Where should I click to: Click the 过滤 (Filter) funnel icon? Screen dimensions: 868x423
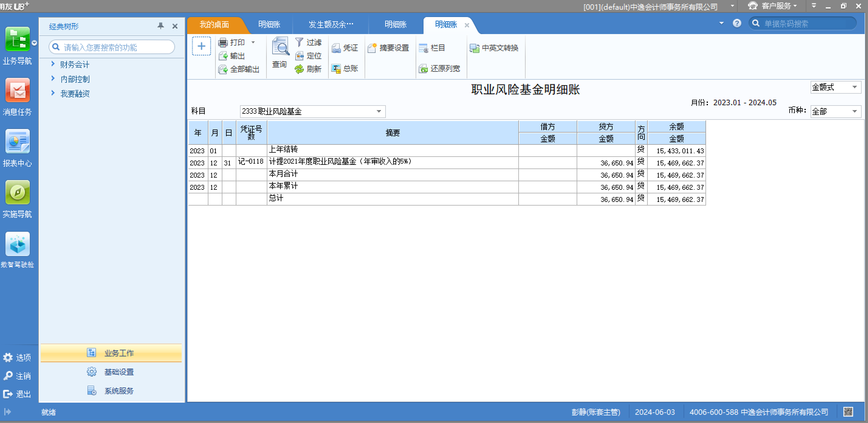pos(299,42)
